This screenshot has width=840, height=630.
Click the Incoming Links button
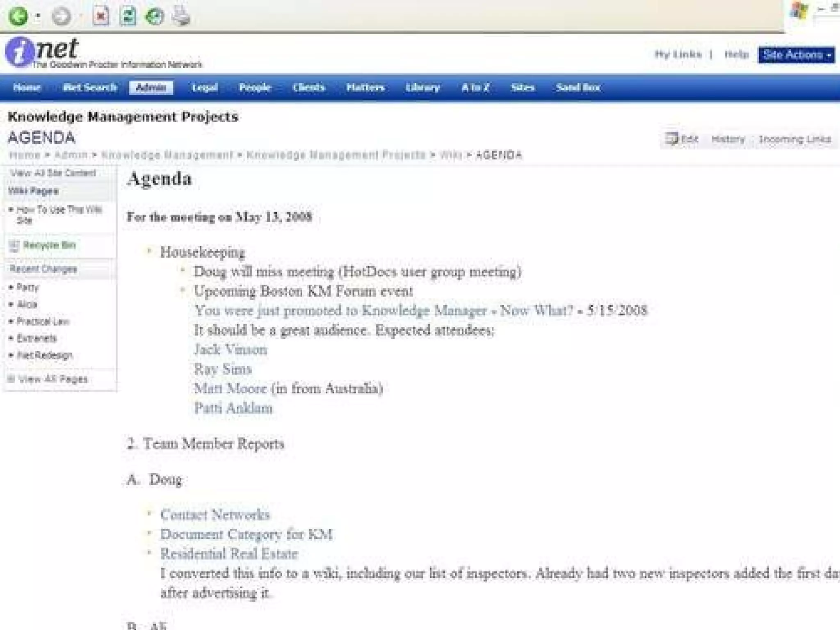coord(794,139)
